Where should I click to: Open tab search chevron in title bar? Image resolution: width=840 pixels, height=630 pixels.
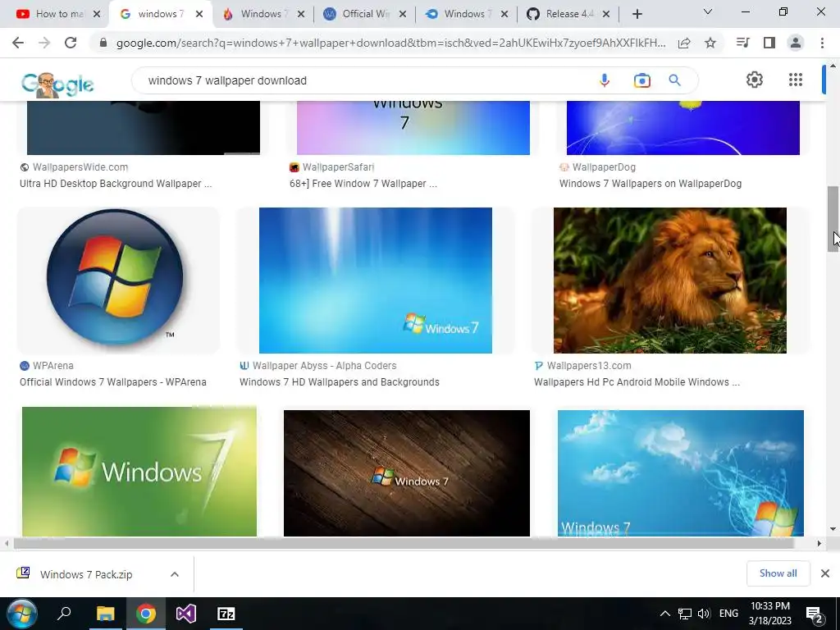(x=708, y=11)
